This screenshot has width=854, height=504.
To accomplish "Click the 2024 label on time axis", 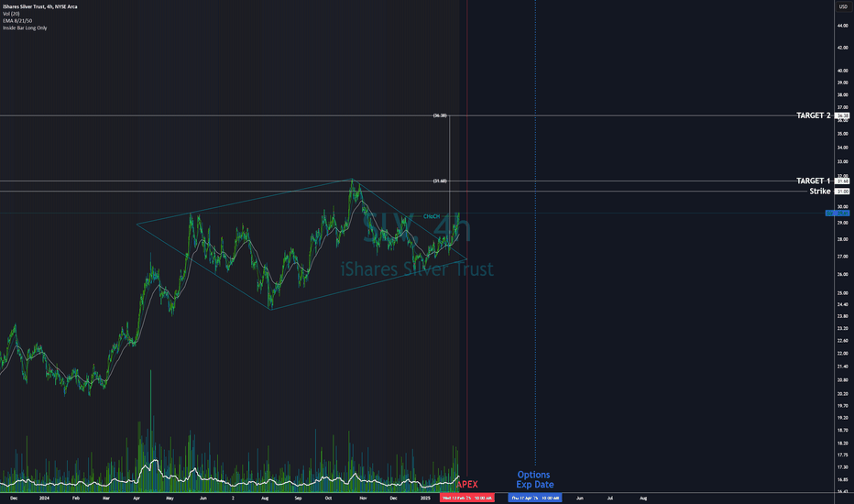I will (x=44, y=498).
